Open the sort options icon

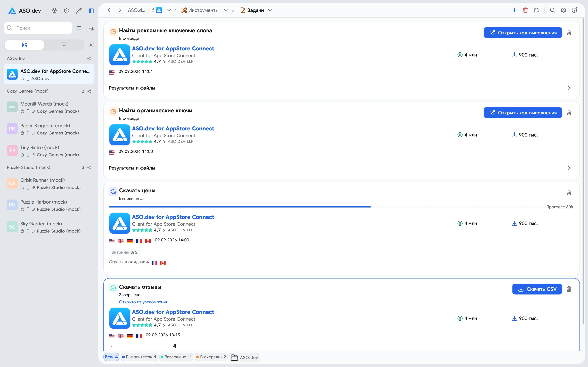(x=91, y=28)
